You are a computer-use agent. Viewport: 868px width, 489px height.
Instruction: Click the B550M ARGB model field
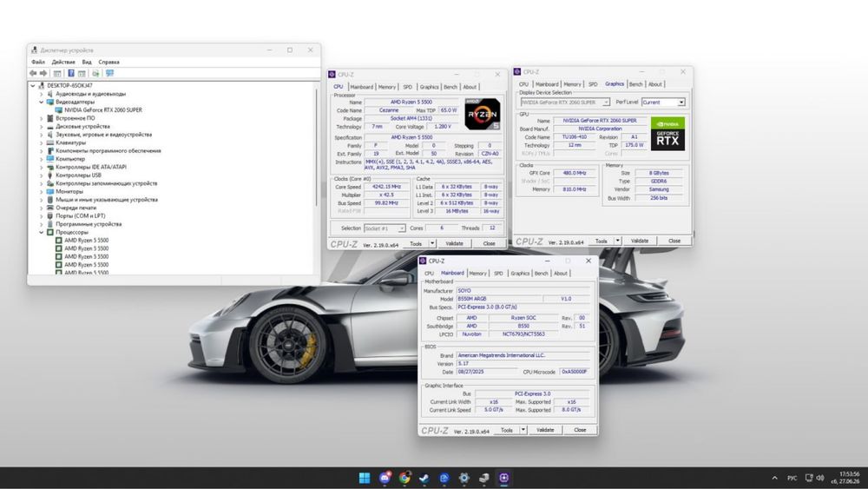click(x=500, y=299)
